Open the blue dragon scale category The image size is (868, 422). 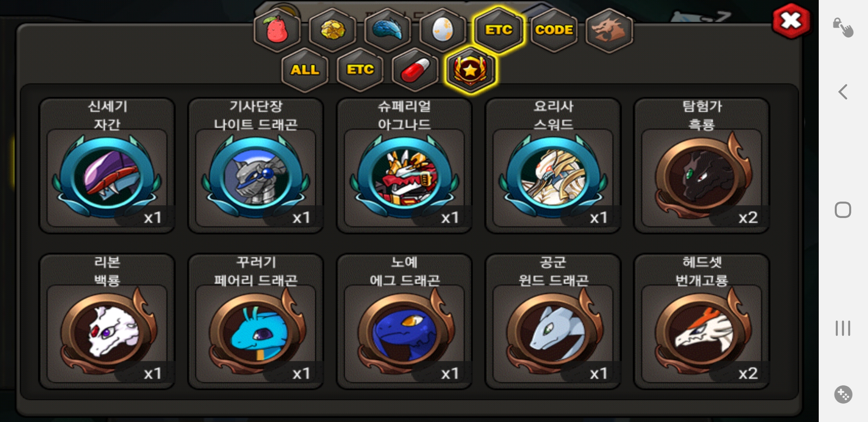point(387,30)
